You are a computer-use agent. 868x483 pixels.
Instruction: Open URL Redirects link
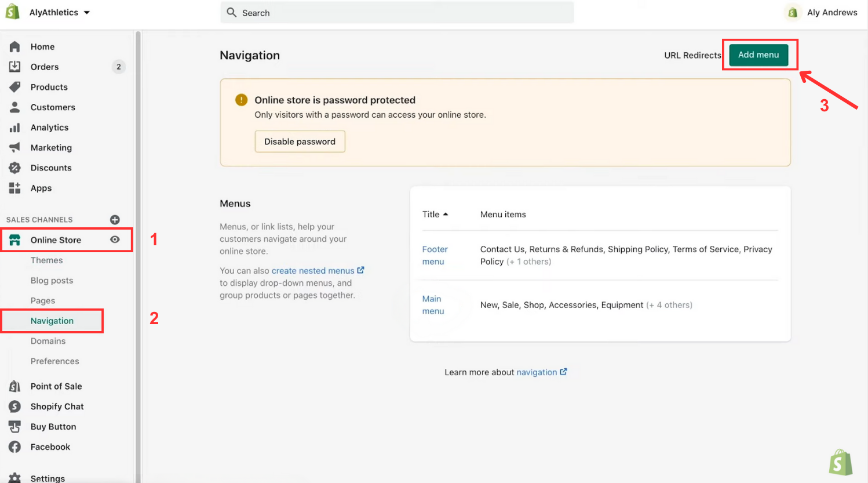pos(692,55)
